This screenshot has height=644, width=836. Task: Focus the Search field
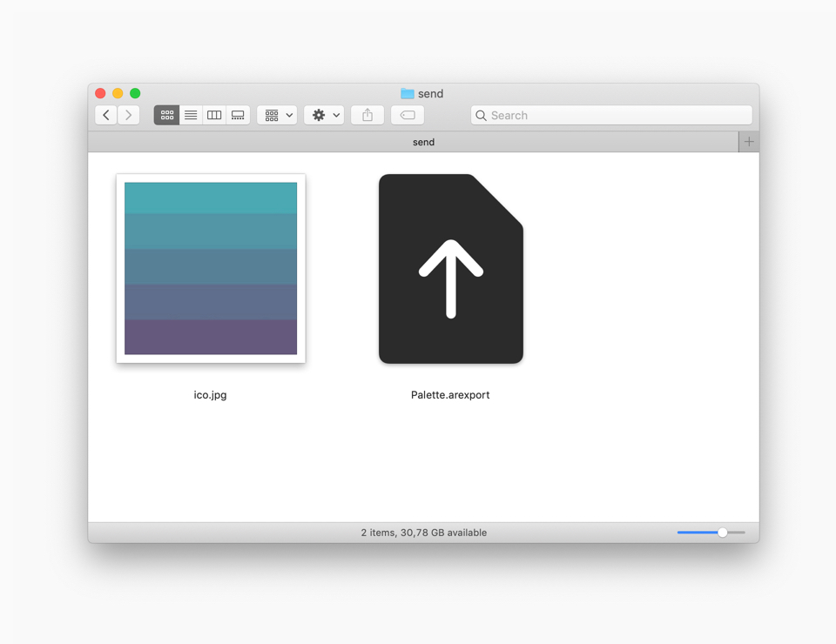click(x=611, y=115)
